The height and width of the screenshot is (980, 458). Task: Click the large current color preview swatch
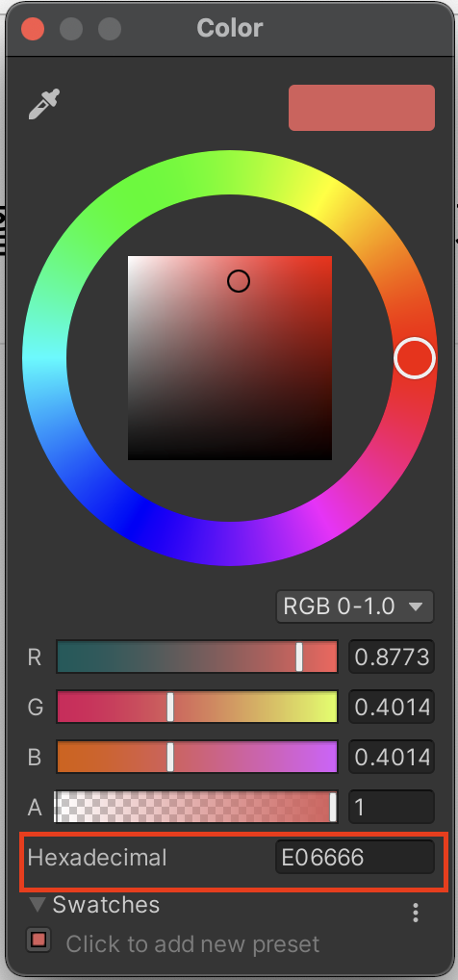click(362, 108)
